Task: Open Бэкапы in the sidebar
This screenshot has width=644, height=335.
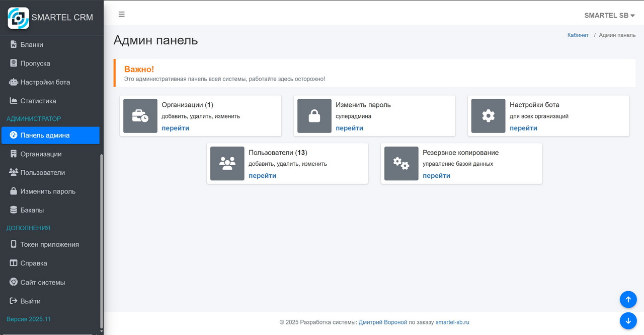Action: (32, 210)
